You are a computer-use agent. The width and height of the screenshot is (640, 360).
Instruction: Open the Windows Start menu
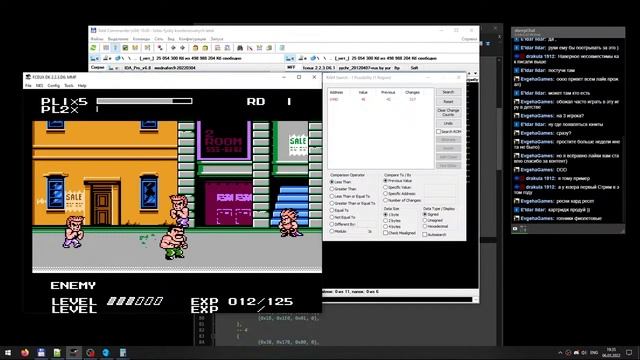click(x=8, y=353)
